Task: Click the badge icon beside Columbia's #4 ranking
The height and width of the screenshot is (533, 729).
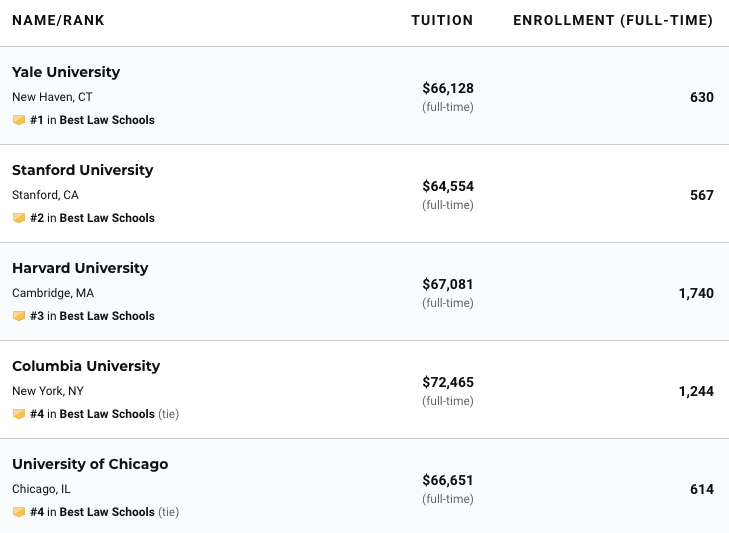Action: click(x=18, y=414)
